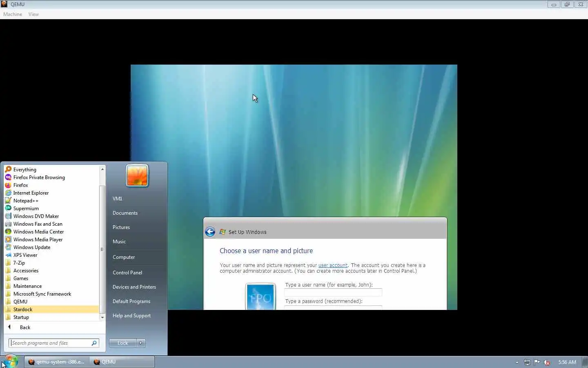Image resolution: width=588 pixels, height=368 pixels.
Task: Click the search magnifier icon
Action: [x=94, y=343]
